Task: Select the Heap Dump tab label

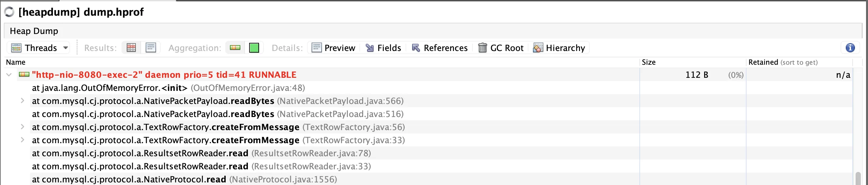Action: [34, 31]
